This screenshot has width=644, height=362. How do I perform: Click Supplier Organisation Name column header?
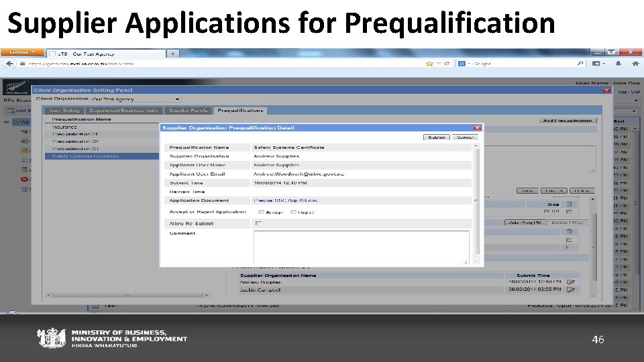pyautogui.click(x=278, y=276)
